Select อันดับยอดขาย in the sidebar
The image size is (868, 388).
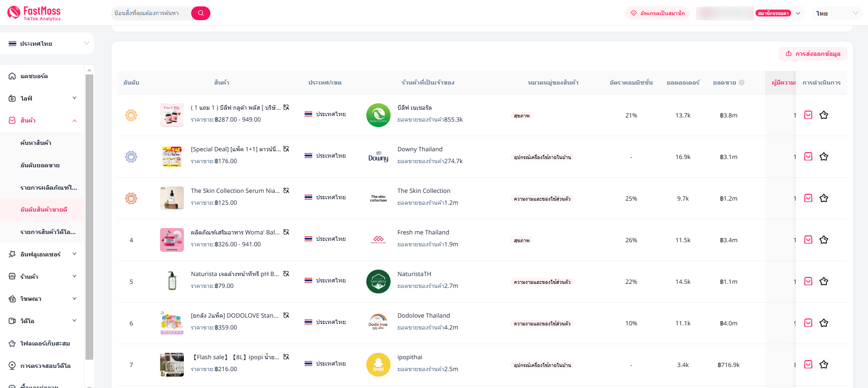(40, 165)
